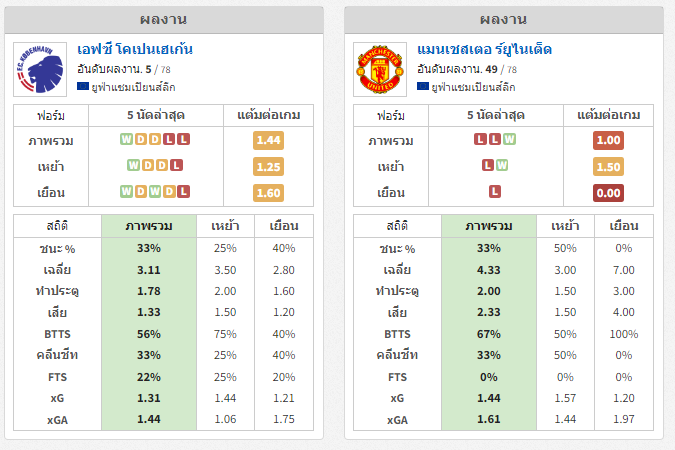The width and height of the screenshot is (675, 450).
Task: Click the green W badge in Manchester United's ภาพรวม form row
Action: pos(509,139)
